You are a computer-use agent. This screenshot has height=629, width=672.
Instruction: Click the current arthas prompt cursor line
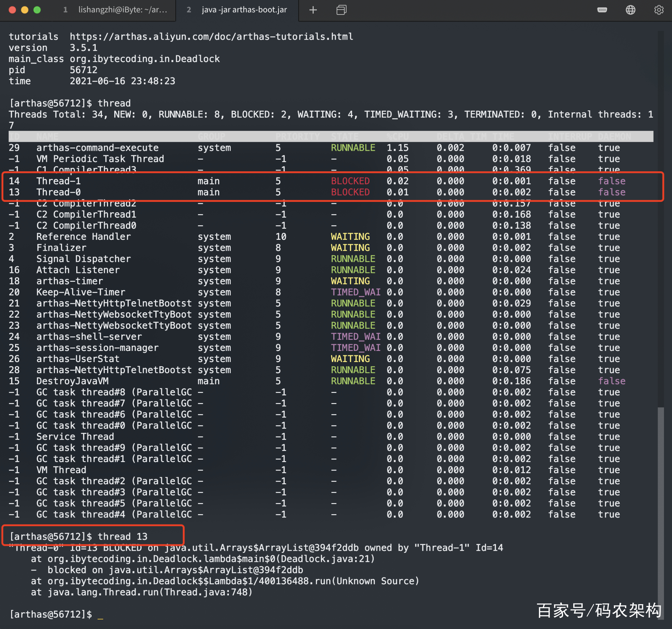(x=56, y=614)
